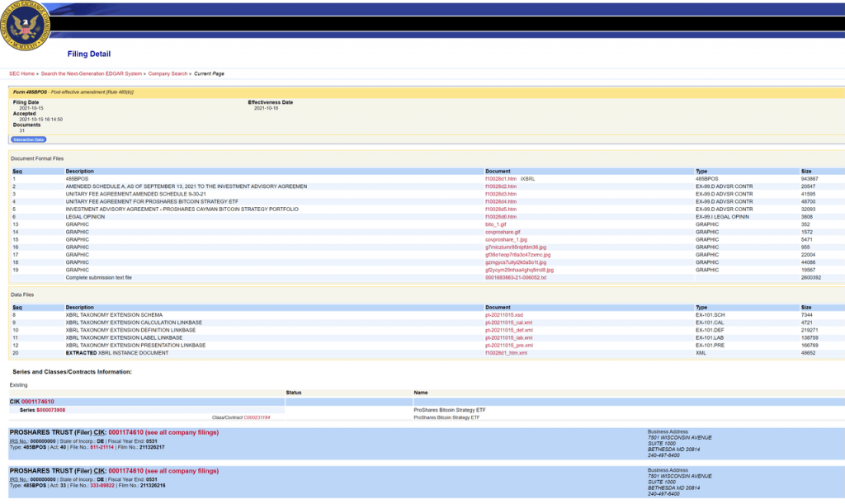The height and width of the screenshot is (504, 845).
Task: Open exhibit f10028d5.htm
Action: pos(501,209)
